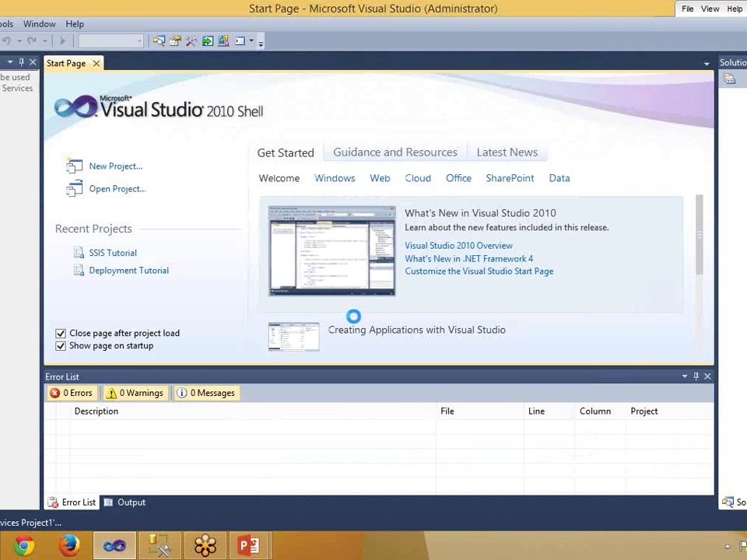Open Firefox from the taskbar
Image resolution: width=747 pixels, height=560 pixels.
69,546
